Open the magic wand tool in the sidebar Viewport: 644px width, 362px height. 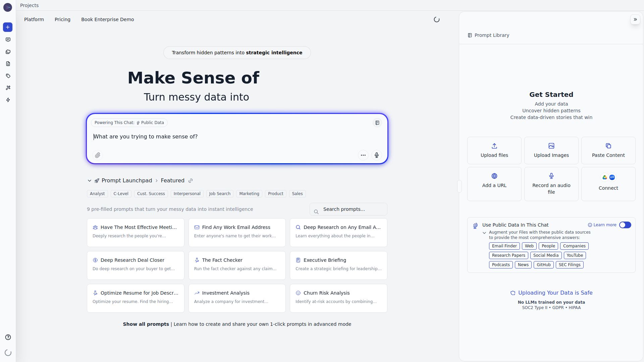pos(8,88)
